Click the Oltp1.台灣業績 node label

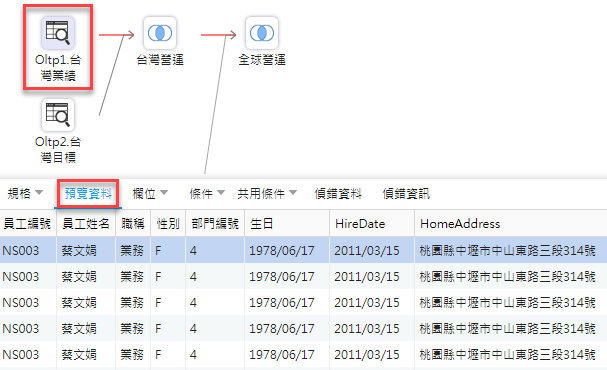58,67
